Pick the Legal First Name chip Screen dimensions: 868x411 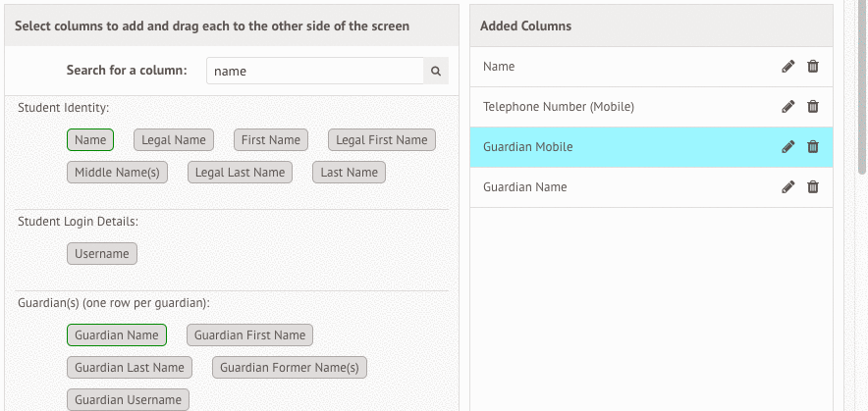(382, 140)
